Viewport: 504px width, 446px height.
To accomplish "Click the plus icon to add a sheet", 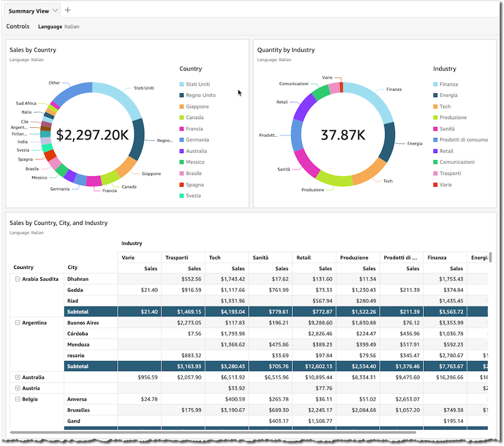I will [x=68, y=10].
